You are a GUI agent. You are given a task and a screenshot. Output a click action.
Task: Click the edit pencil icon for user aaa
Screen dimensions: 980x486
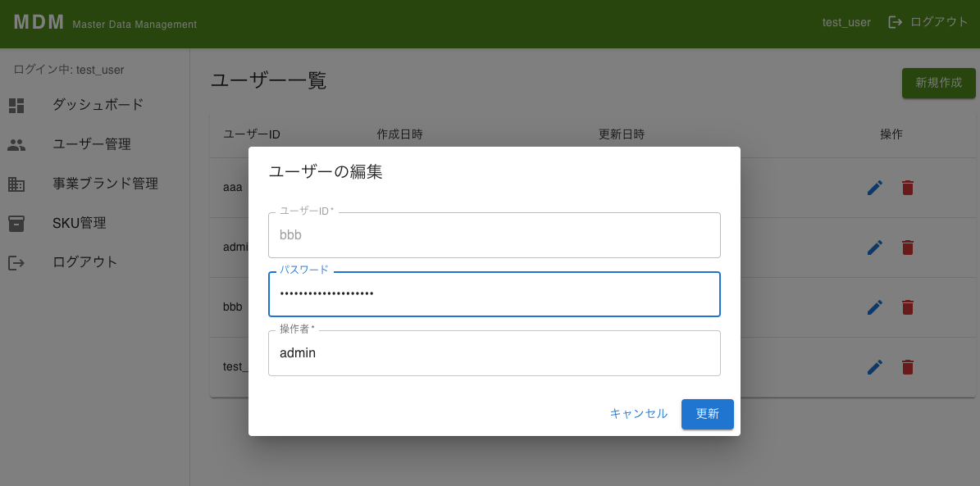pos(875,188)
